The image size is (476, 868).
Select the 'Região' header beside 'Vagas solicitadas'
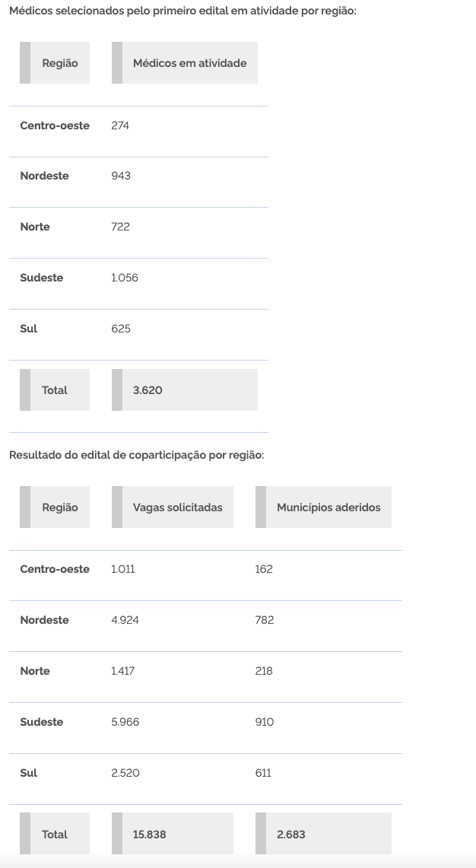click(x=59, y=507)
